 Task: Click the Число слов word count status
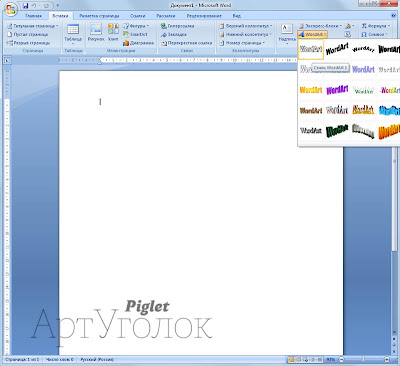pos(60,360)
